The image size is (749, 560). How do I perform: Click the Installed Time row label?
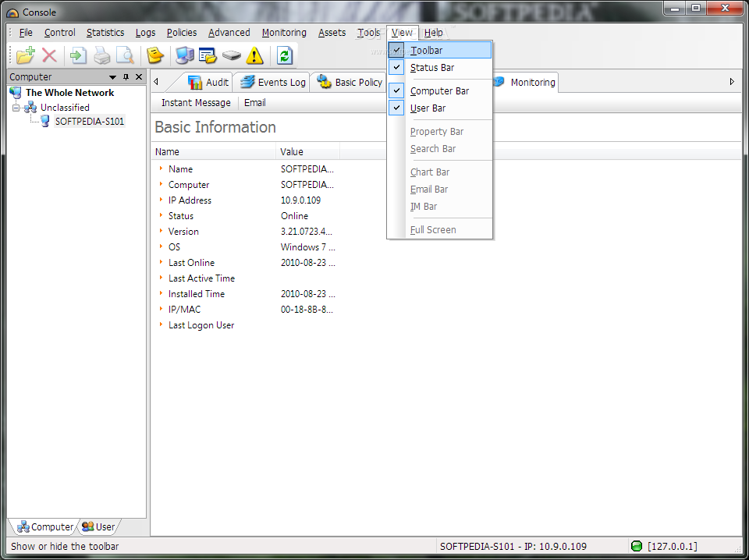197,293
